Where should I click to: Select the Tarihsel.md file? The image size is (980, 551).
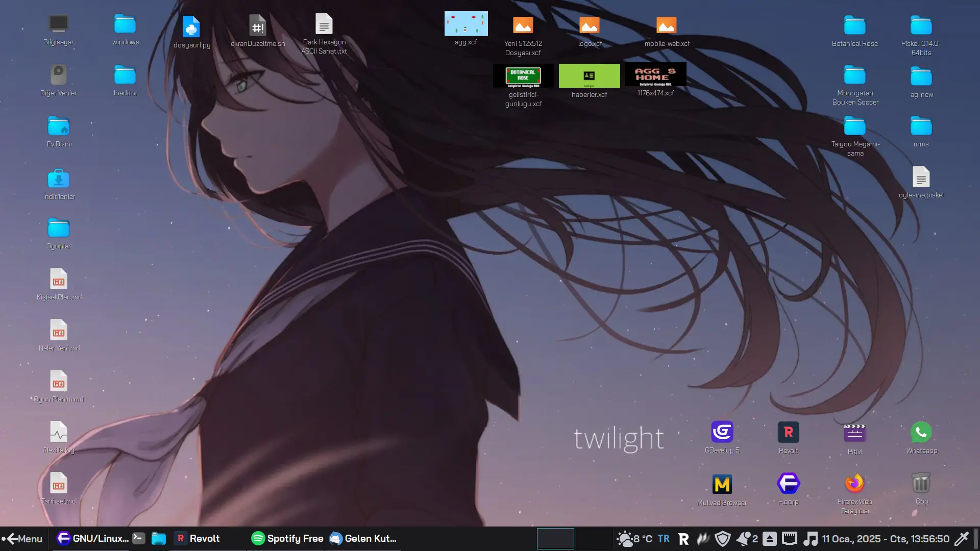59,489
